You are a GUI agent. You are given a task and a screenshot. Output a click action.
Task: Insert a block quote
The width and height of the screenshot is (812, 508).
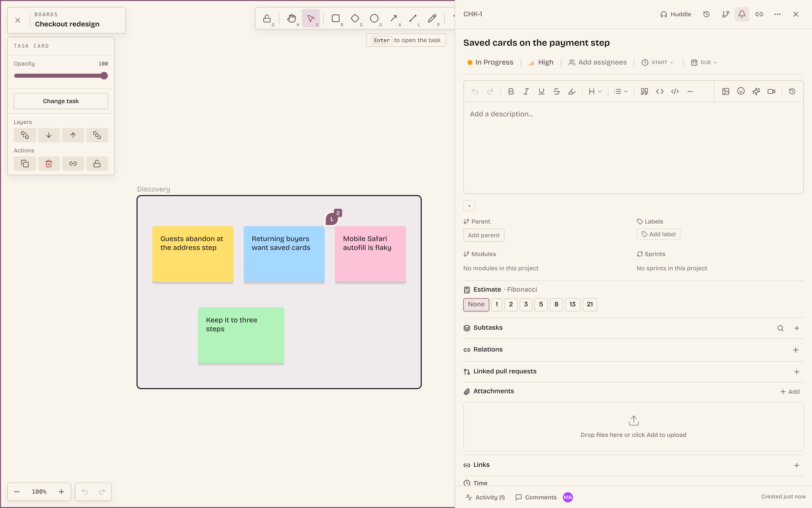pos(644,91)
